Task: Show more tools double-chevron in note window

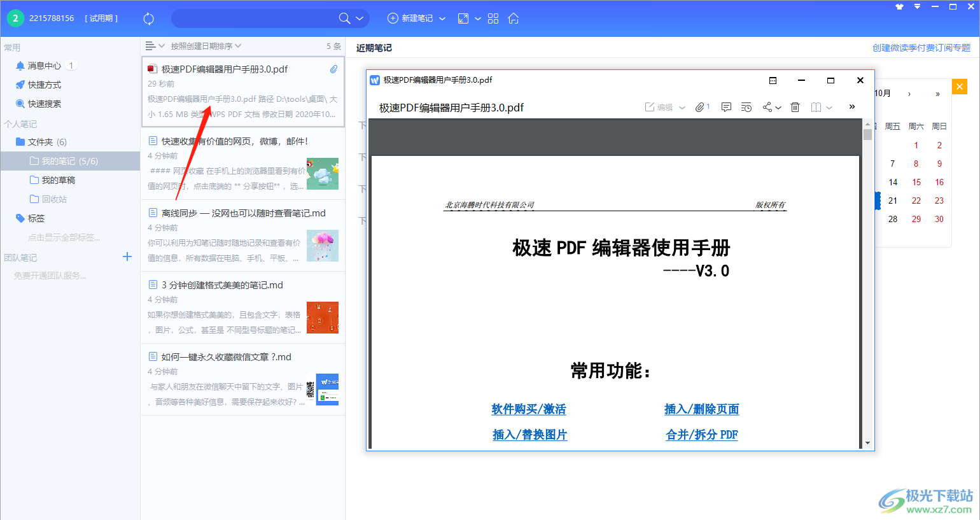Action: (852, 107)
